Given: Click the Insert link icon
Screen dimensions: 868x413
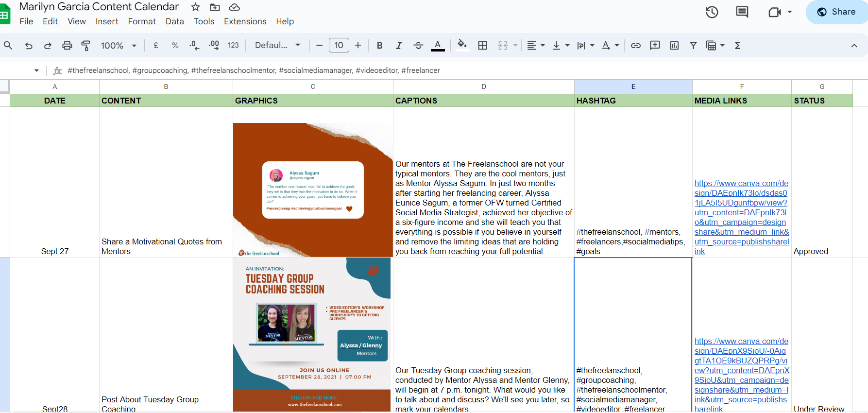Looking at the screenshot, I should 635,46.
